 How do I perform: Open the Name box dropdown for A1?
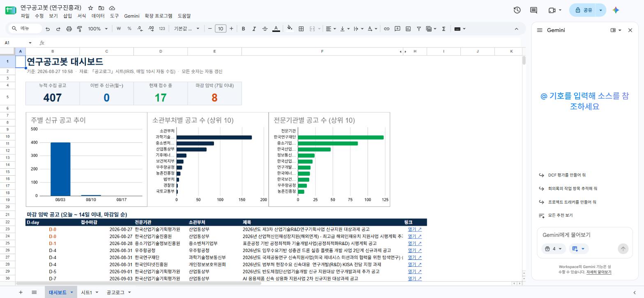click(x=30, y=43)
